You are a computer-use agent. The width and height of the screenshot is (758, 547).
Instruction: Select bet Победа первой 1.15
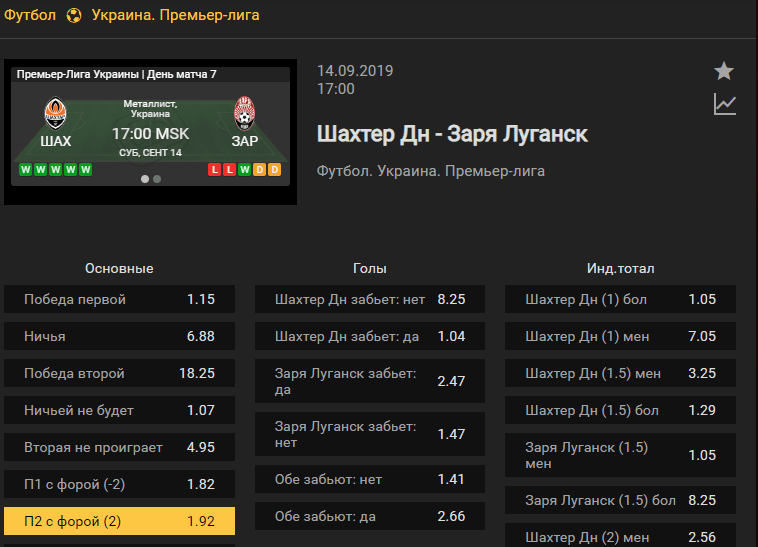(x=119, y=299)
